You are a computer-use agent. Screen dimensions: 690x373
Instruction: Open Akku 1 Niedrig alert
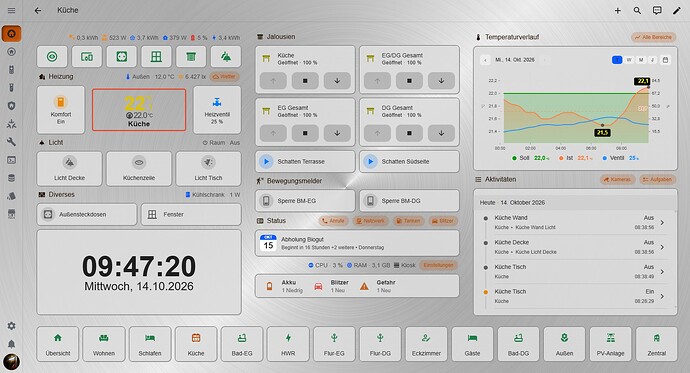point(285,286)
